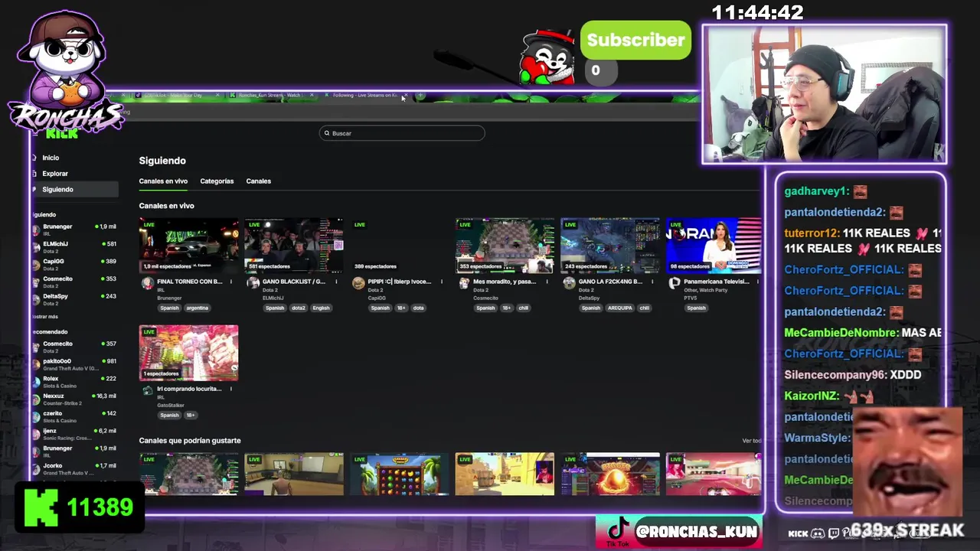Switch to the Canales tab
The image size is (980, 551).
click(258, 181)
